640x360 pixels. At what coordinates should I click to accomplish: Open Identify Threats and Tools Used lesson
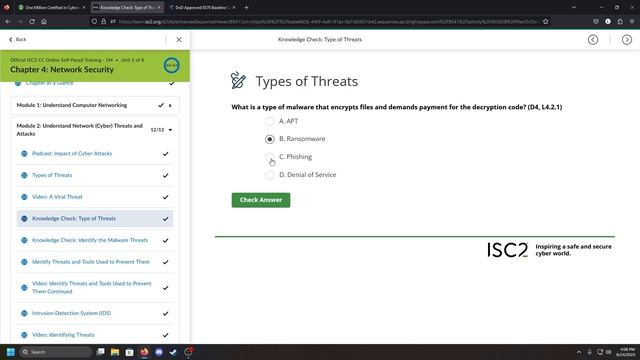[x=91, y=262]
